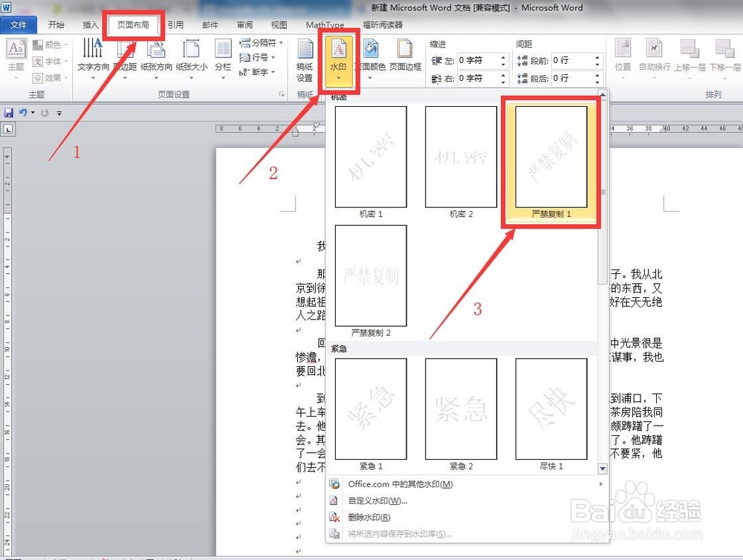Click the Redo icon in quick access

click(x=45, y=113)
